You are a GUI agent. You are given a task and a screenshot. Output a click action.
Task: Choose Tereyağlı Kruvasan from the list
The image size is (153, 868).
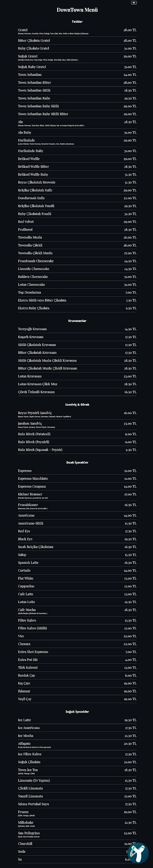(77, 329)
